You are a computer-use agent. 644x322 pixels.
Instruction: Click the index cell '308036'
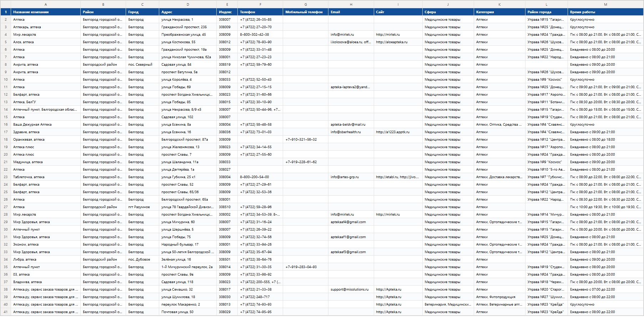(x=227, y=132)
